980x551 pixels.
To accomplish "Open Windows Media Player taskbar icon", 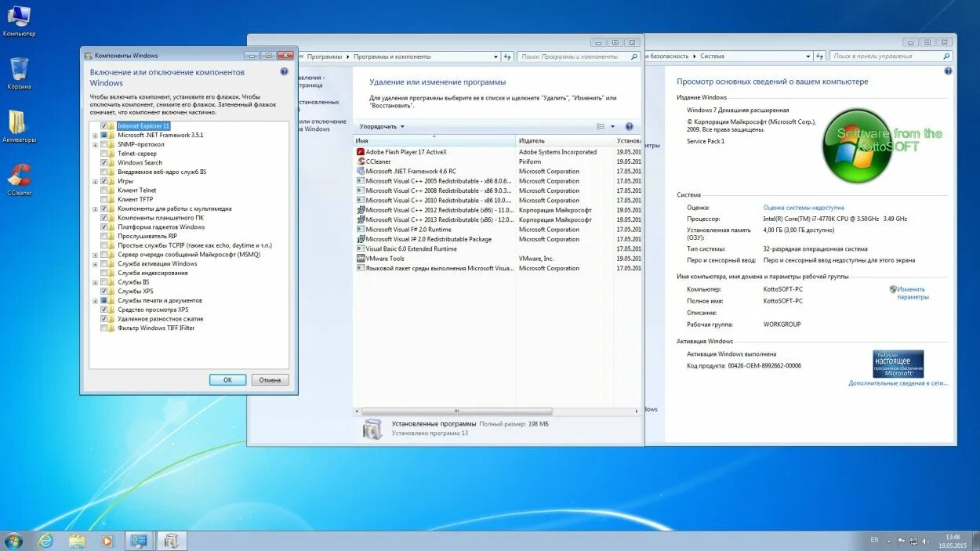I will click(x=108, y=540).
